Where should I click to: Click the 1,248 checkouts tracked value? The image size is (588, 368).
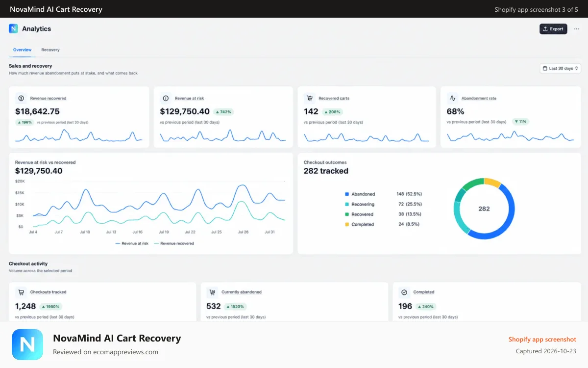pyautogui.click(x=25, y=306)
